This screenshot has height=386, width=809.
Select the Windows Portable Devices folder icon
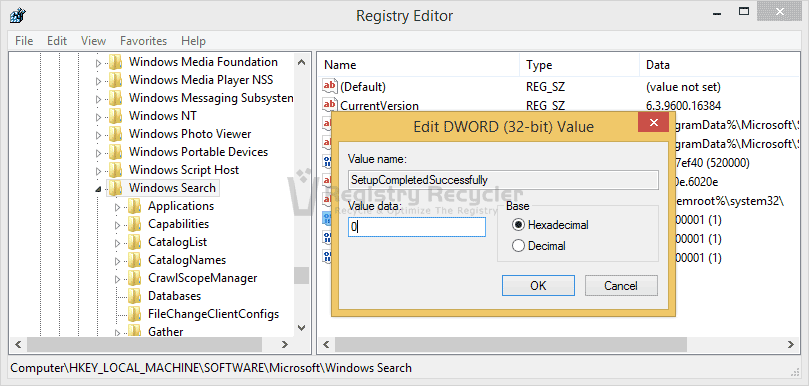[116, 153]
